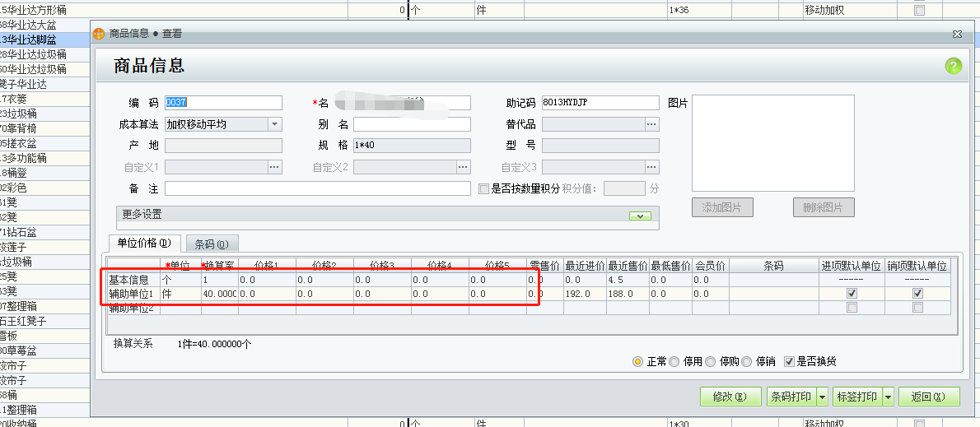
Task: Toggle the 是否换货 checkbox
Action: [789, 361]
